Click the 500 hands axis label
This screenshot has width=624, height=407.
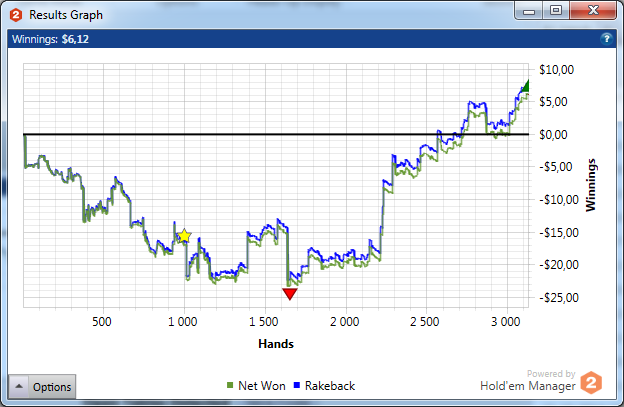pyautogui.click(x=102, y=321)
